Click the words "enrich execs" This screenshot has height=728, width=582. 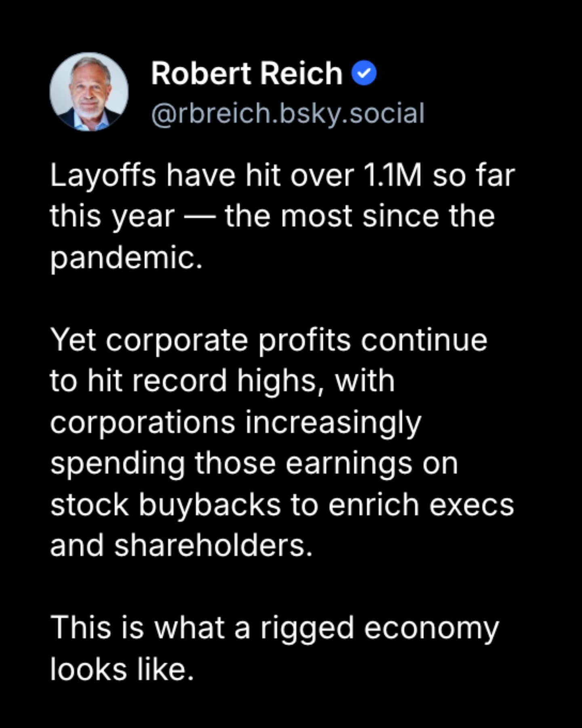[421, 505]
